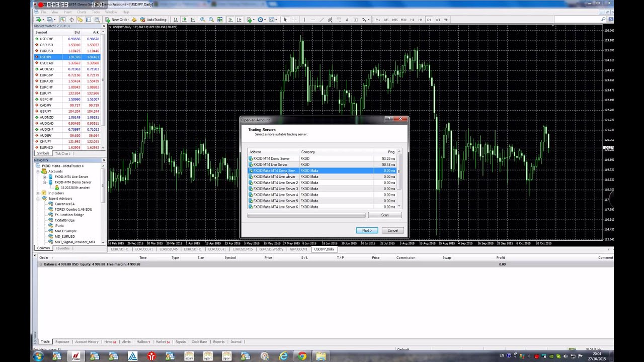Screen dimensions: 644x362
Task: Open the Account History terminal tab
Action: tap(87, 342)
